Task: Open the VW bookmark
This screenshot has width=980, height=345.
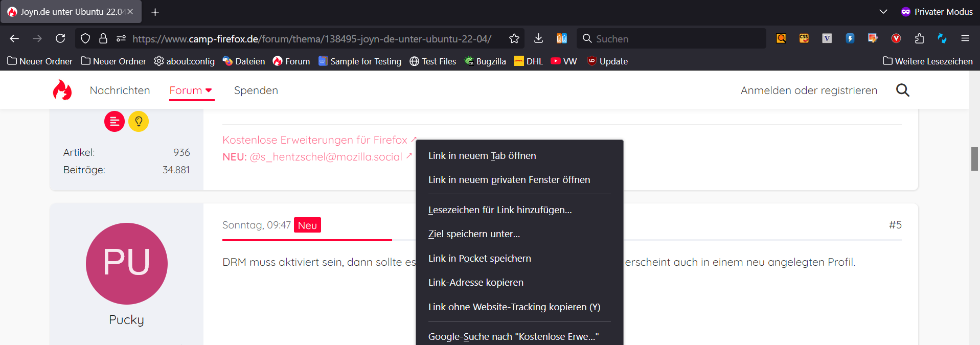Action: point(564,61)
